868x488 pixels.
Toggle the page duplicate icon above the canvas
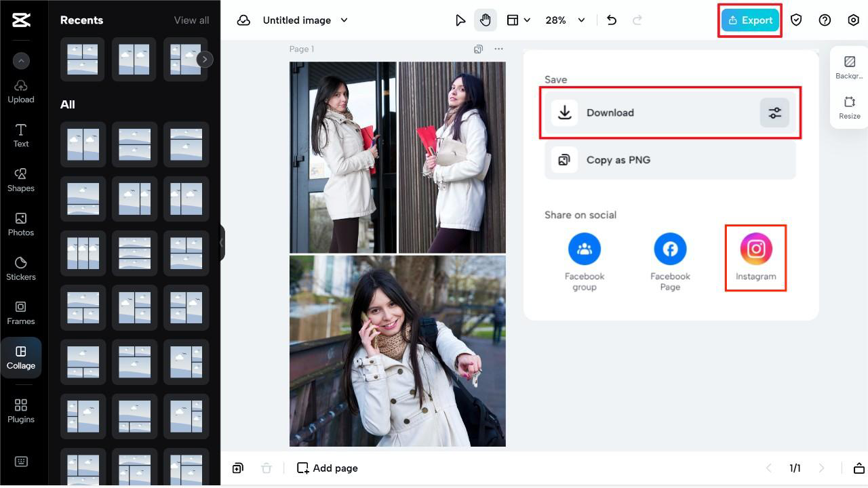pos(478,49)
